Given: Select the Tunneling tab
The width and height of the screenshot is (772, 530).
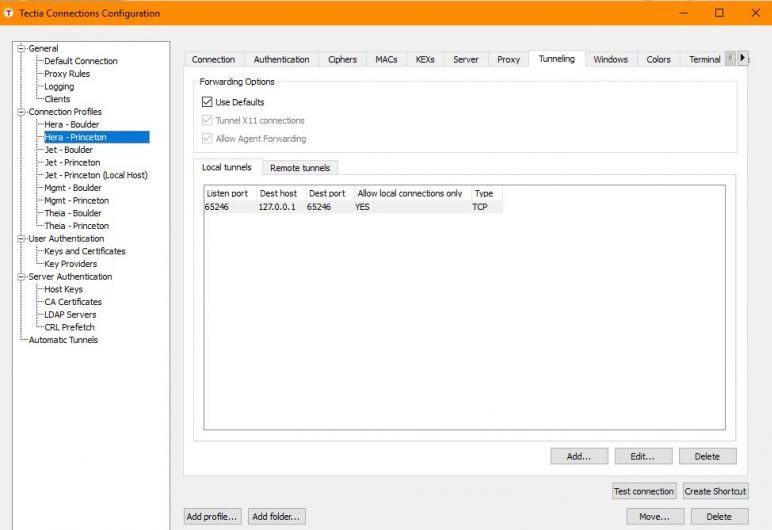Looking at the screenshot, I should 557,59.
